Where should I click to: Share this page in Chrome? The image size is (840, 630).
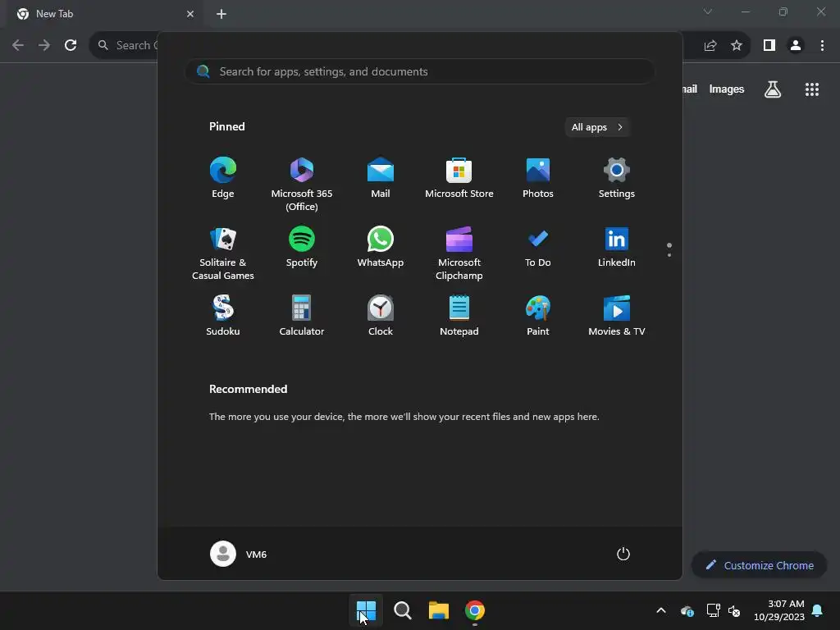[x=710, y=45]
